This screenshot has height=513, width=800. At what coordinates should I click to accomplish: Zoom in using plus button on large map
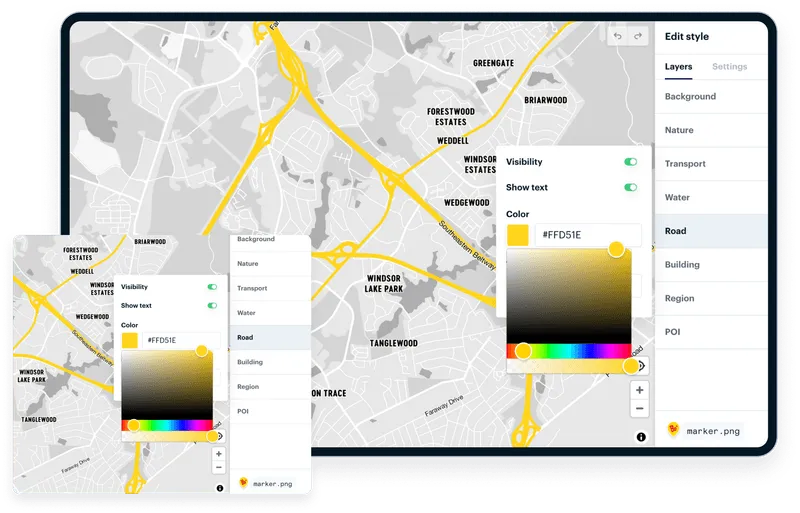pyautogui.click(x=640, y=390)
